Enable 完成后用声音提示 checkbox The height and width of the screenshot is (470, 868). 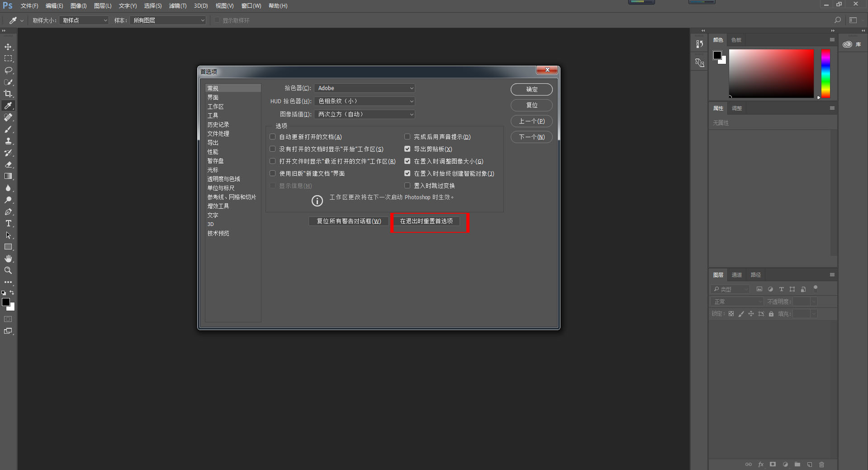[x=407, y=136]
